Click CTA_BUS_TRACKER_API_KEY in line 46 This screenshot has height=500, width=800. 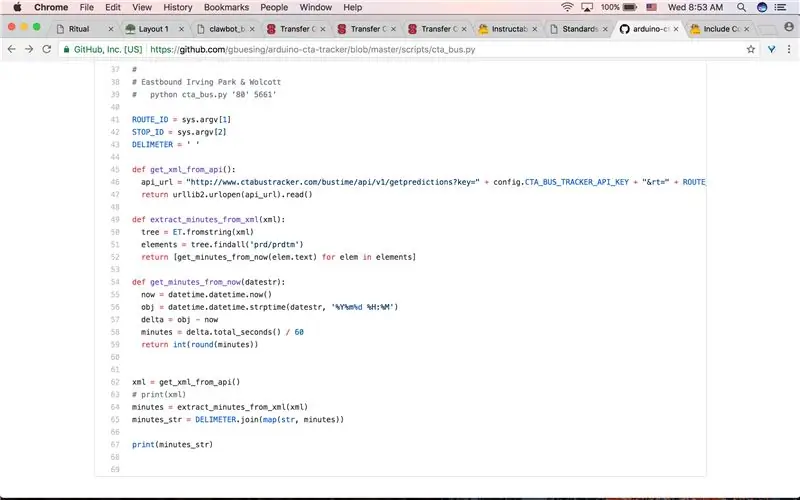point(577,182)
